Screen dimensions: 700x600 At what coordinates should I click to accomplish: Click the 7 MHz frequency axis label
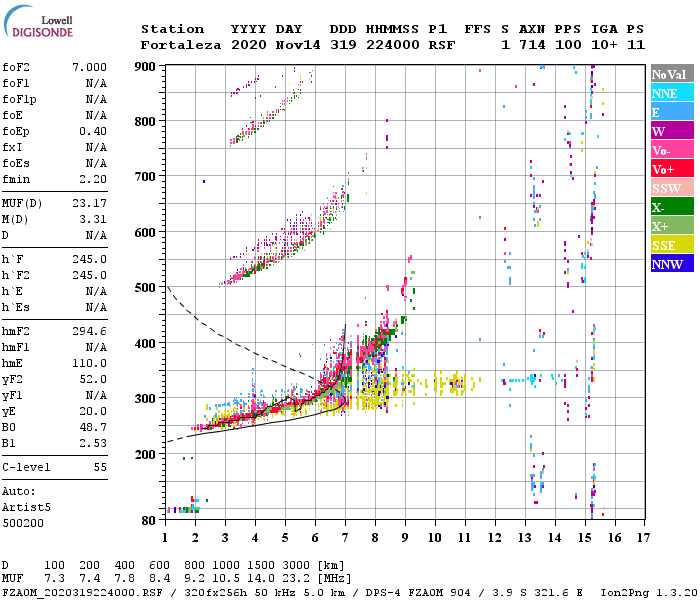point(345,538)
